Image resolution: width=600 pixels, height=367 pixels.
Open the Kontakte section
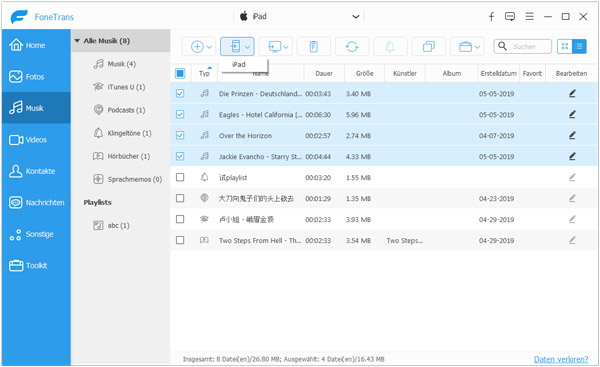click(x=36, y=171)
